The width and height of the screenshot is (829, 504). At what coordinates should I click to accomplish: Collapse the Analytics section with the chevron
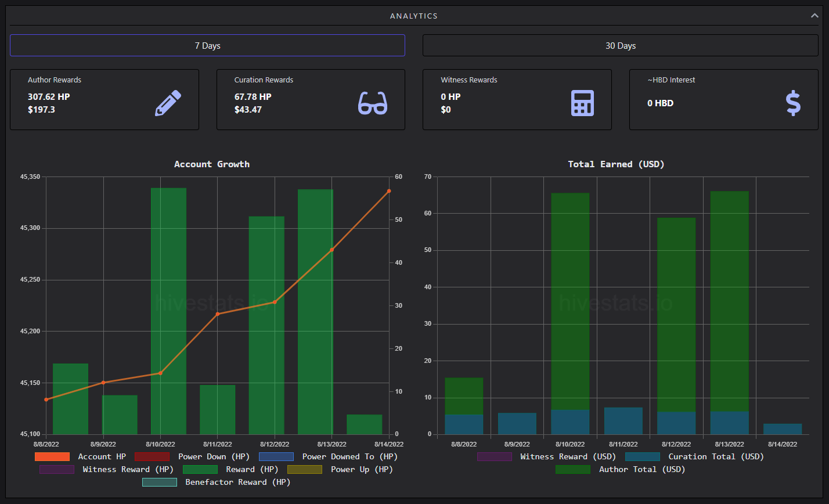tap(814, 16)
